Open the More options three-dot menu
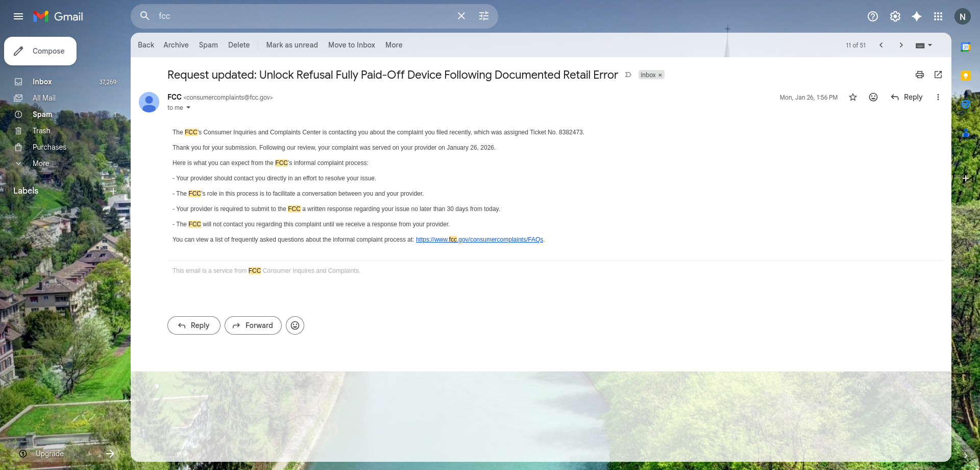This screenshot has height=470, width=980. coord(938,97)
